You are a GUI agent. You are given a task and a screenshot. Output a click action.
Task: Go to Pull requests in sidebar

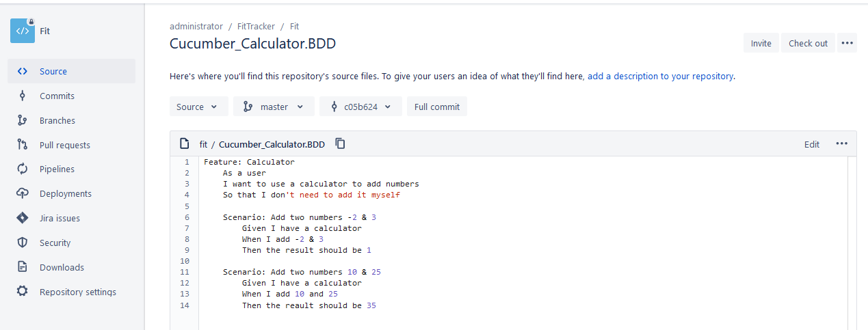[x=72, y=145]
